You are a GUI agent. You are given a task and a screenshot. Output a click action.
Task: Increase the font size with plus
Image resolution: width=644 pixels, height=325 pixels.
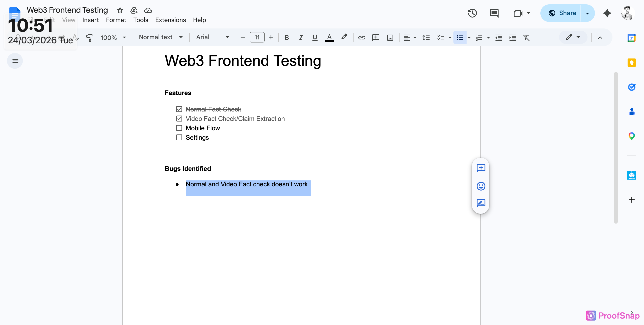click(x=271, y=37)
